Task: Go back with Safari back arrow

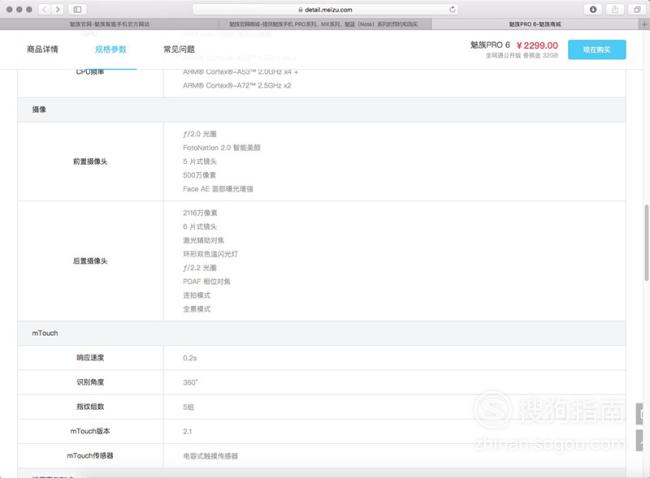Action: pos(44,10)
